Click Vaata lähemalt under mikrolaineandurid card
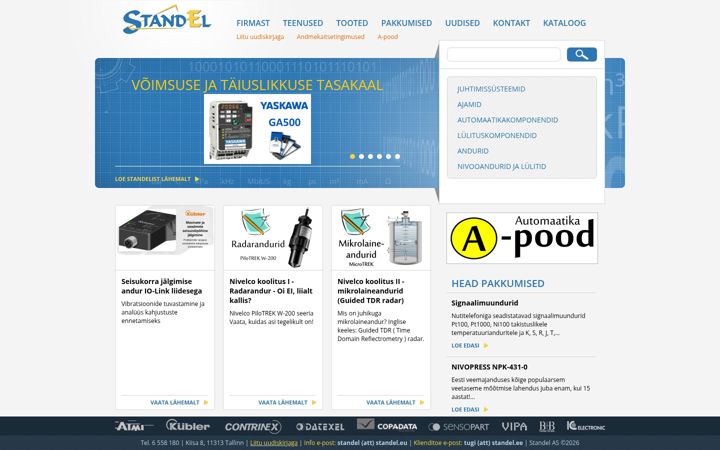 (x=390, y=402)
